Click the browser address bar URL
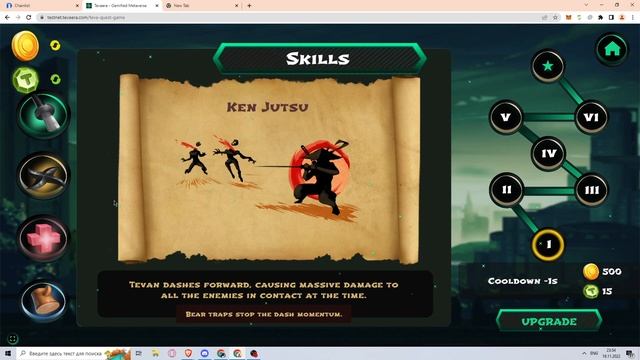640x360 pixels. pos(86,18)
